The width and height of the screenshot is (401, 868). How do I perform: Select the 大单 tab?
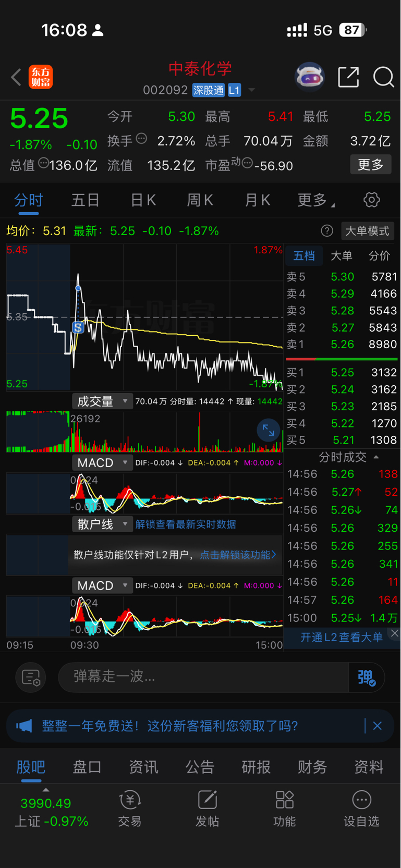click(342, 256)
